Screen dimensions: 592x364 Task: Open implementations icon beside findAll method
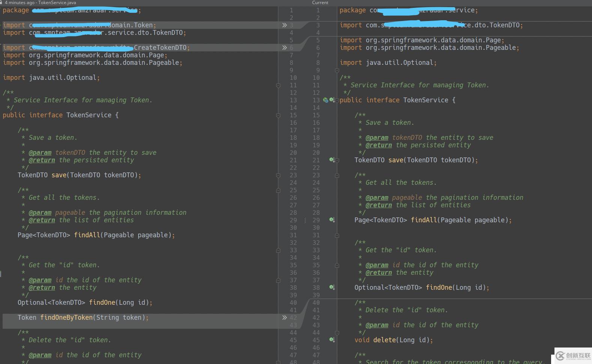pyautogui.click(x=332, y=220)
